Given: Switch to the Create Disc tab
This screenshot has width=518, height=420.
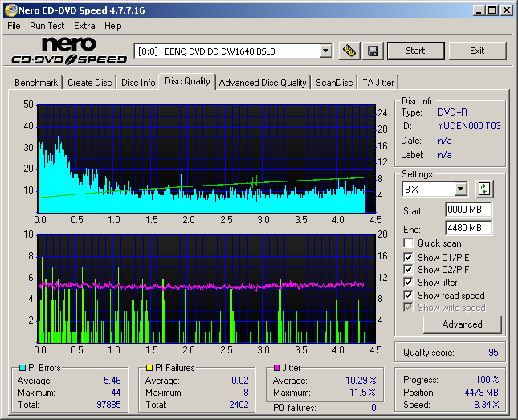Looking at the screenshot, I should [x=89, y=82].
